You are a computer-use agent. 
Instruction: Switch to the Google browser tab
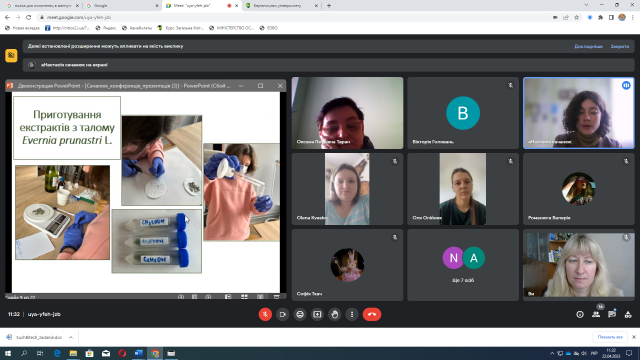tap(122, 6)
